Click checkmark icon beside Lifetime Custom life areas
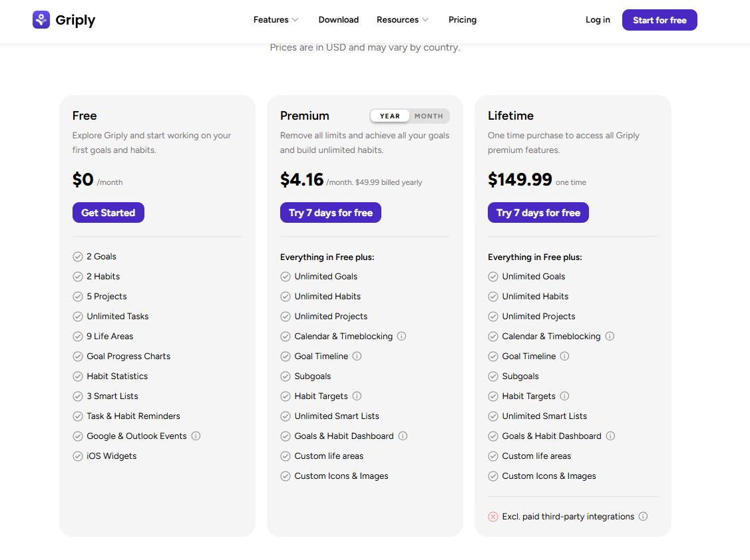The width and height of the screenshot is (750, 560). click(x=493, y=456)
